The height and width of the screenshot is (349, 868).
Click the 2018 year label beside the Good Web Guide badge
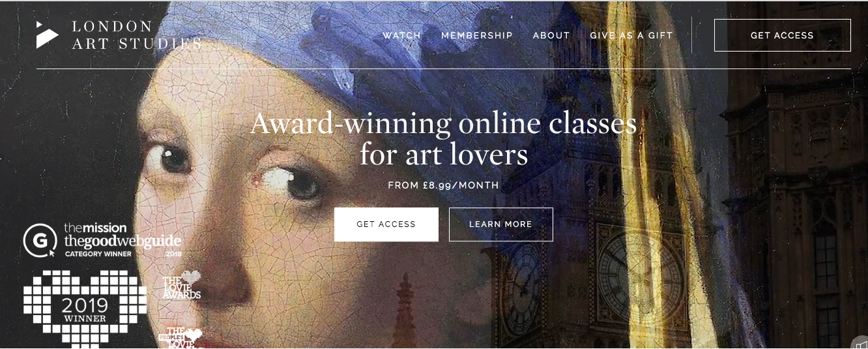point(173,254)
